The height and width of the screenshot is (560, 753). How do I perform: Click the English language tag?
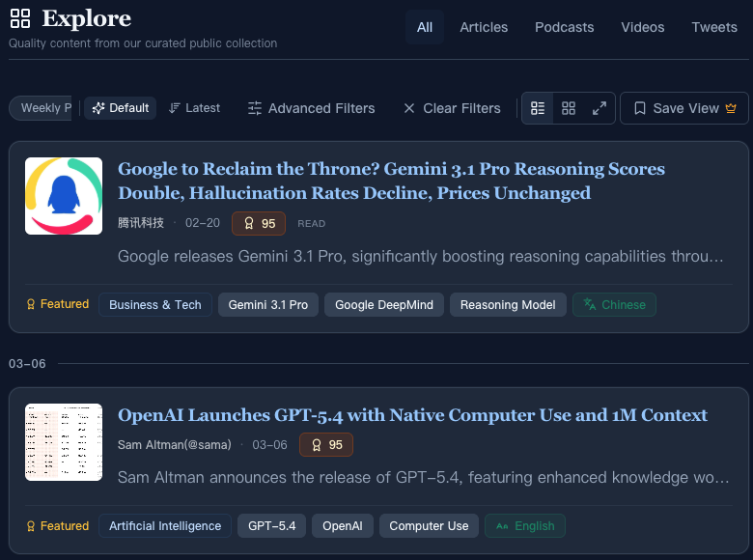pyautogui.click(x=525, y=526)
